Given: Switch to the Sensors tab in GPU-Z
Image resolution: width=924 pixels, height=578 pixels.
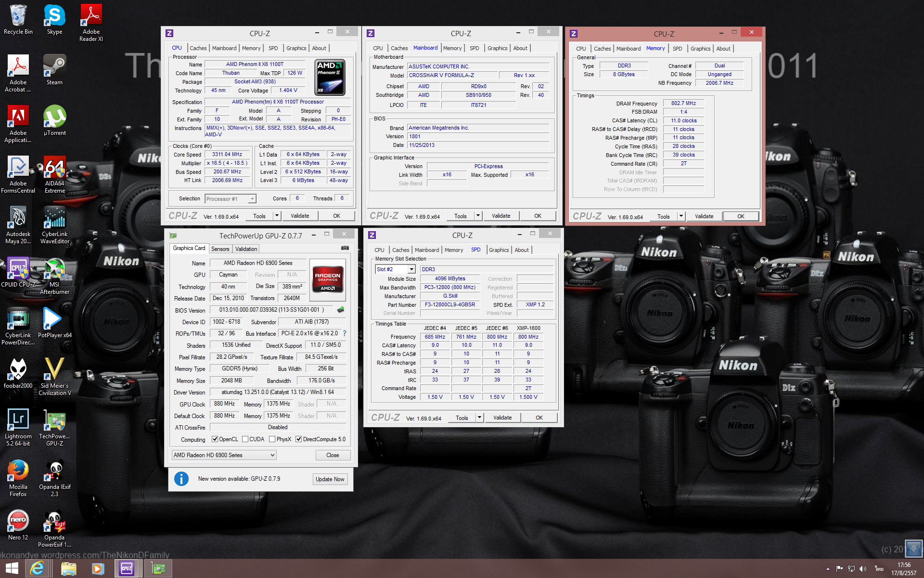Looking at the screenshot, I should pos(220,249).
